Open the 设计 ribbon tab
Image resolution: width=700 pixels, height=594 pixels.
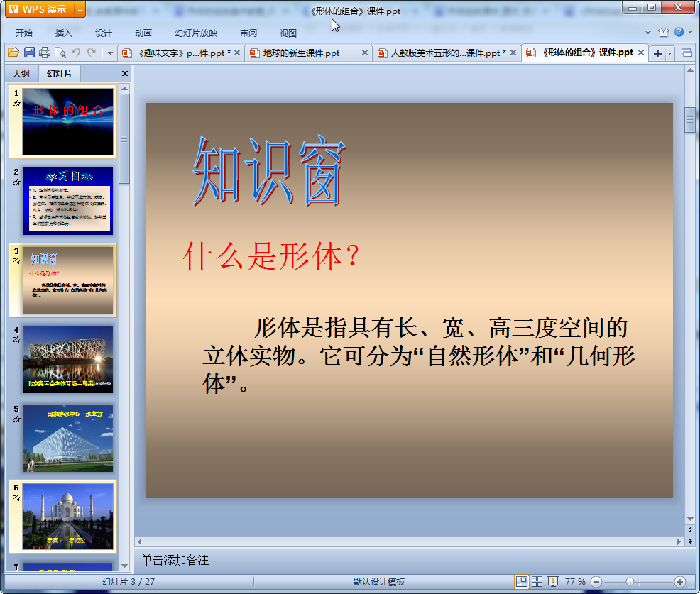click(103, 33)
